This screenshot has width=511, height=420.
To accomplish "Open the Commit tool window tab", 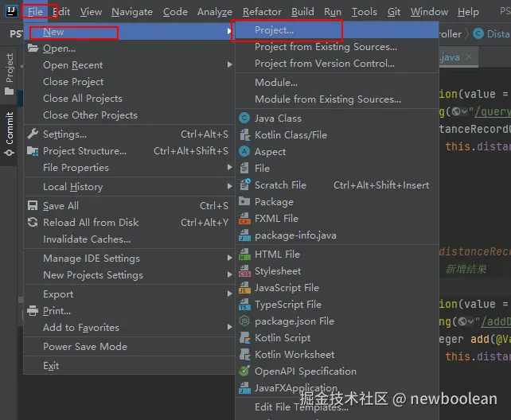I will click(10, 134).
